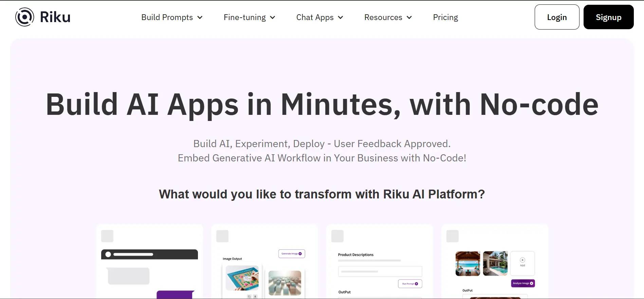Screen dimensions: 644x299
Task: Open the Resources menu
Action: coord(388,17)
